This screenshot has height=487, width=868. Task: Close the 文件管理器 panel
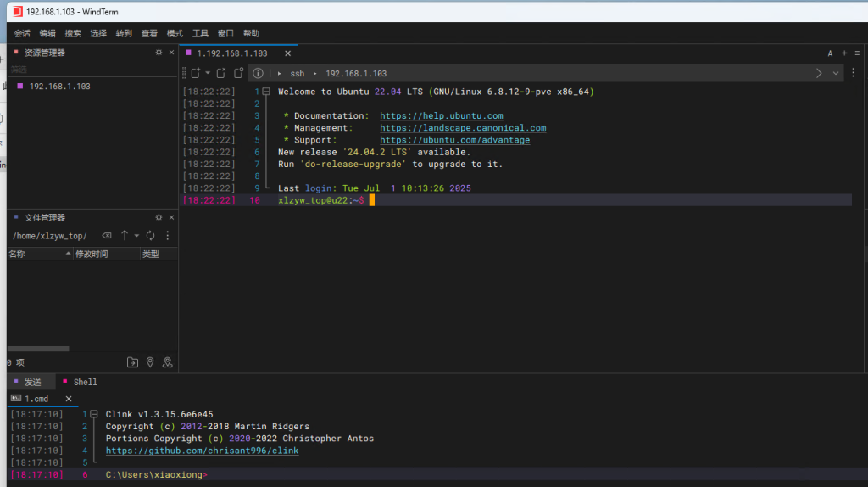coord(171,217)
